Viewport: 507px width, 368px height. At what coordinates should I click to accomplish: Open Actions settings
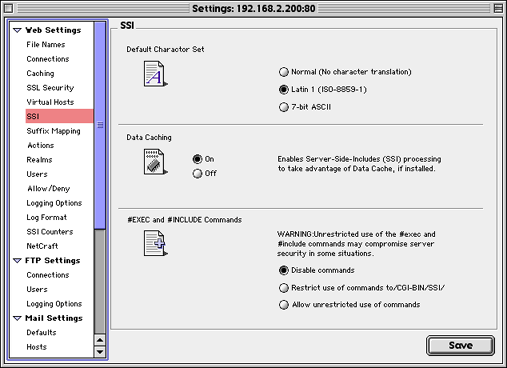click(x=40, y=145)
